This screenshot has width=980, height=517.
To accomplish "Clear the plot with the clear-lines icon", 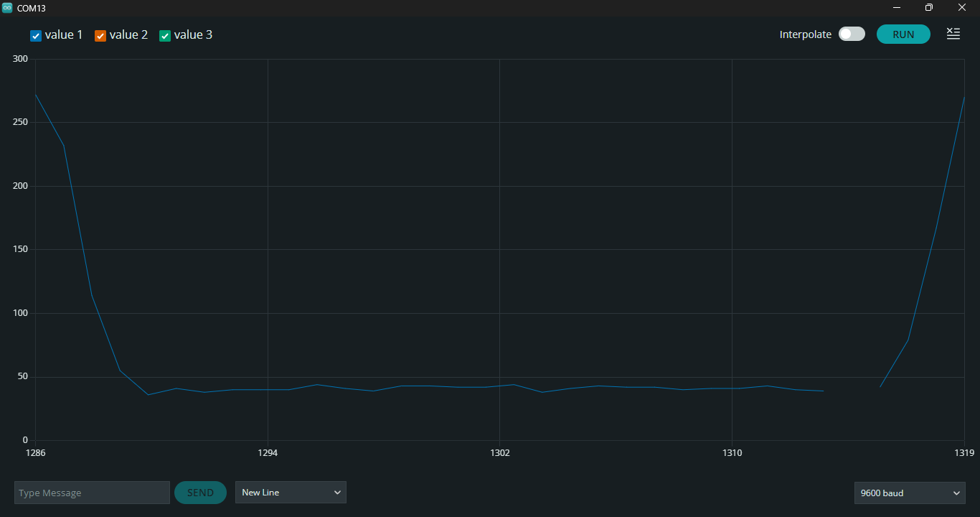I will point(953,34).
